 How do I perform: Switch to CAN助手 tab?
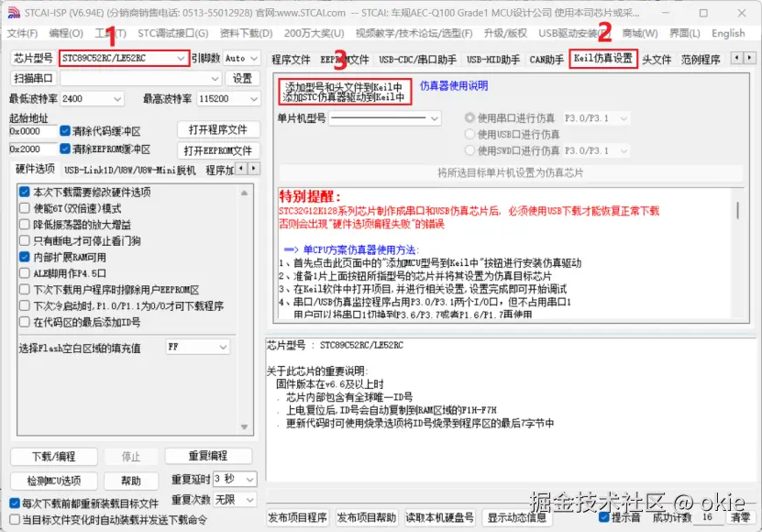(x=547, y=60)
